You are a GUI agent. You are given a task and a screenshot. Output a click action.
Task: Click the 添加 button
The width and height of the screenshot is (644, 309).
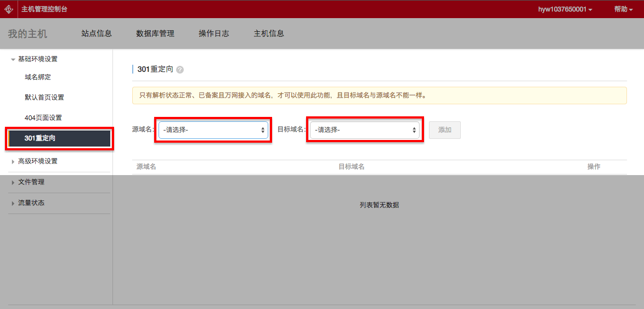(444, 130)
